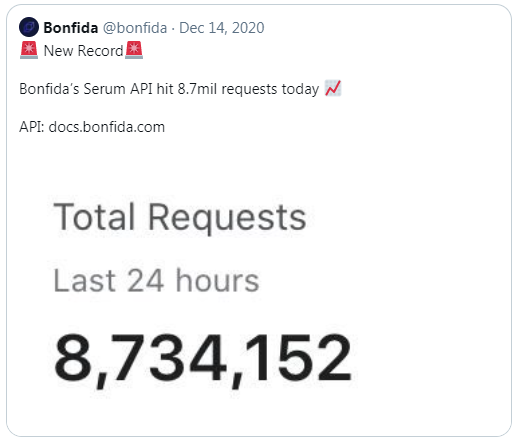Click the word Bonfida's in tweet body
The width and height of the screenshot is (518, 440).
coord(49,89)
